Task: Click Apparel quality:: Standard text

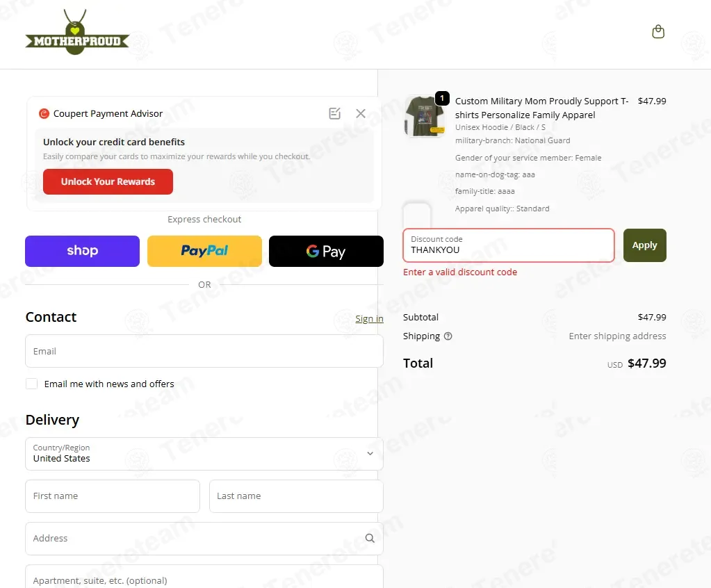Action: (502, 209)
